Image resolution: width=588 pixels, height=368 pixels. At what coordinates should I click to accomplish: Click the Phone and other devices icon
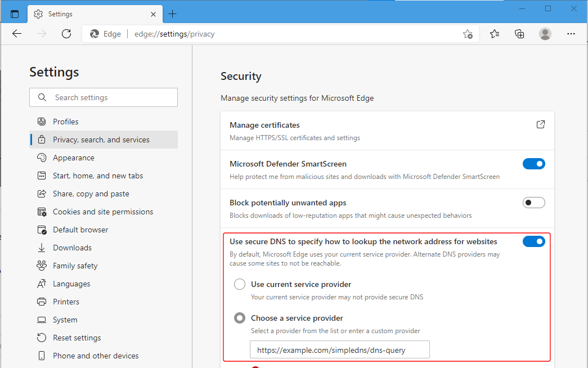pyautogui.click(x=42, y=356)
